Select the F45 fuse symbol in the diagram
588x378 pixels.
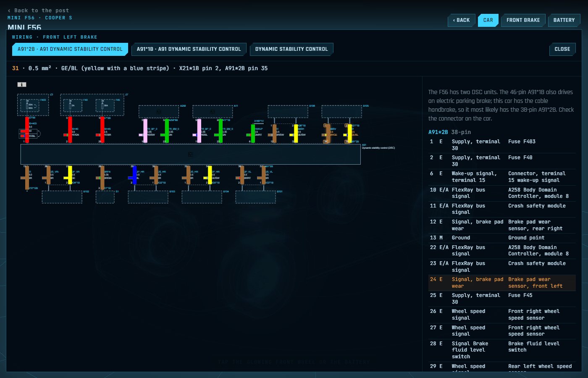click(x=105, y=105)
